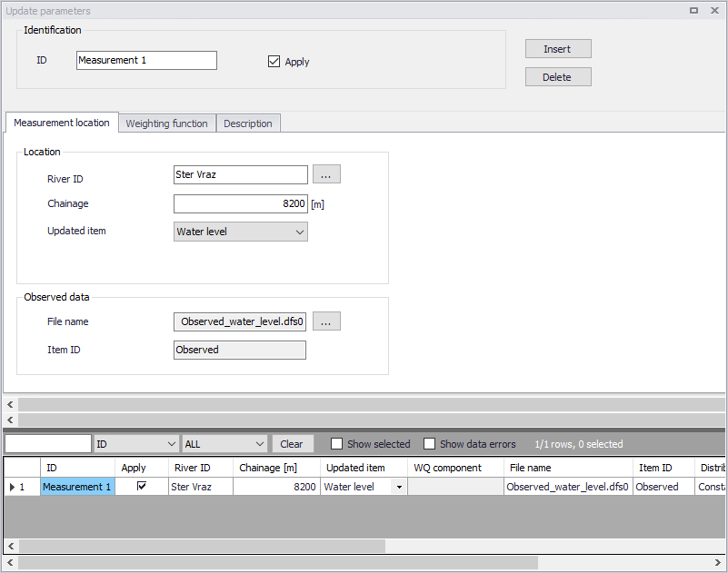
Task: Open Water level dropdown in table row
Action: 399,487
